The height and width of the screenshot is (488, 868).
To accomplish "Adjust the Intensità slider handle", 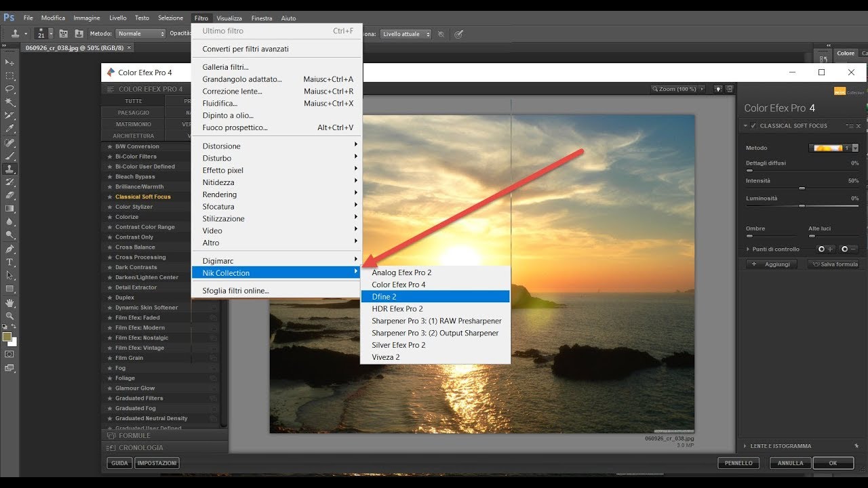I will point(802,188).
